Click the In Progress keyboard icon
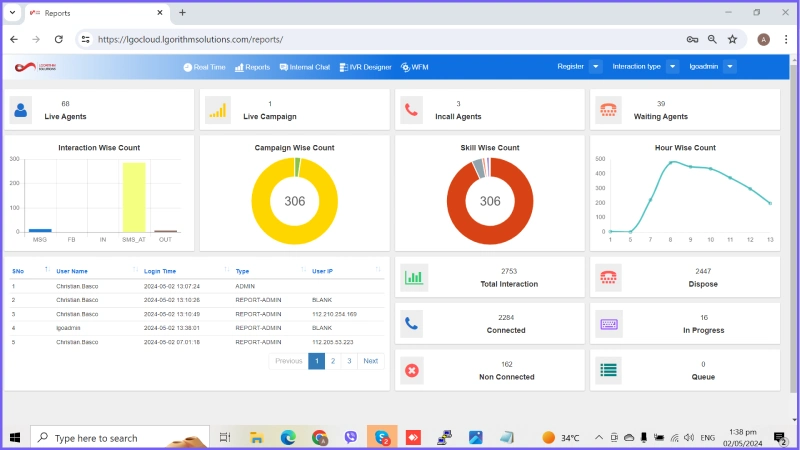The height and width of the screenshot is (450, 800). pos(607,323)
